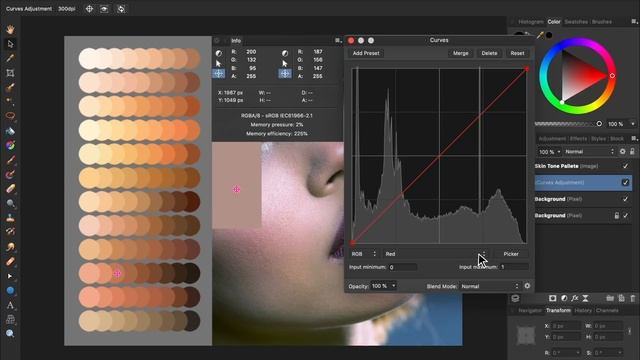Switch to the History tab

click(x=583, y=311)
